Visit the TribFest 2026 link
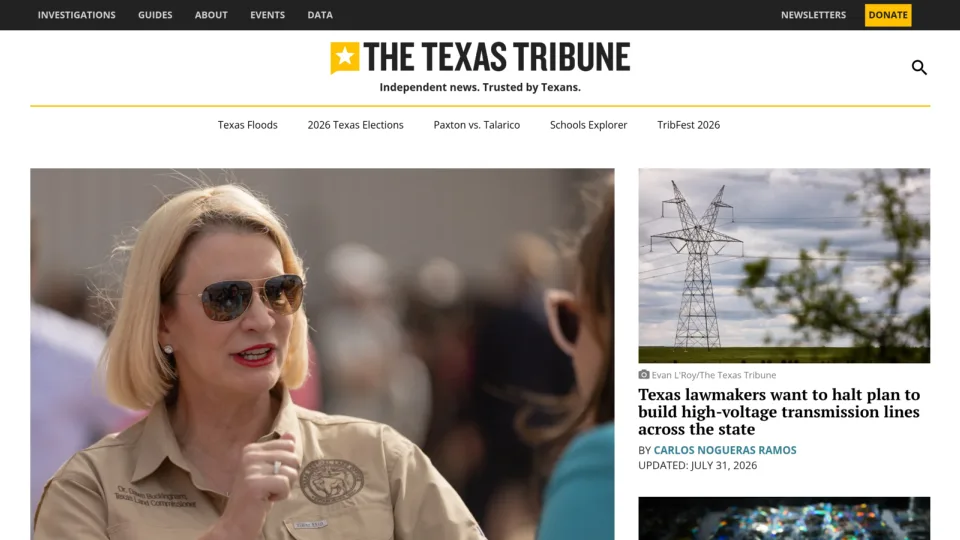 [x=688, y=125]
